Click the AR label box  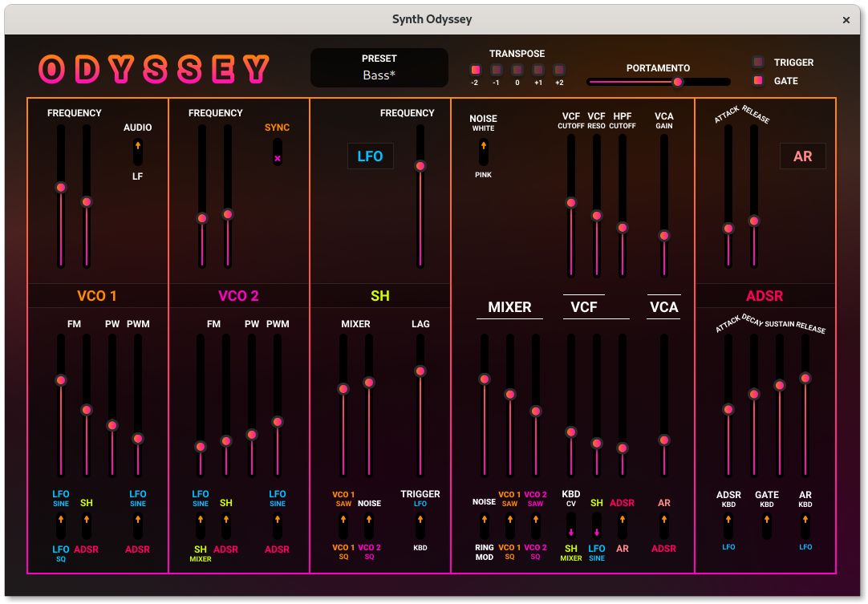(803, 156)
